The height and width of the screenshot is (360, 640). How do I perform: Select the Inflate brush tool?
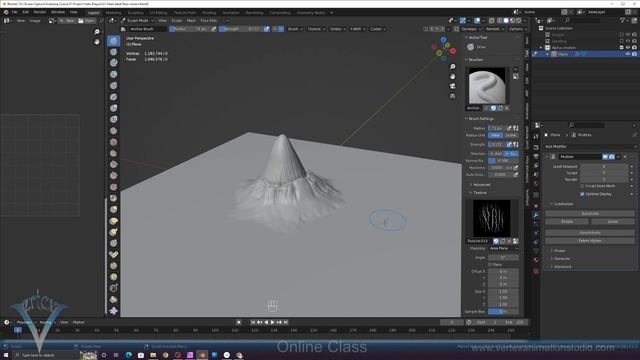coord(113,108)
